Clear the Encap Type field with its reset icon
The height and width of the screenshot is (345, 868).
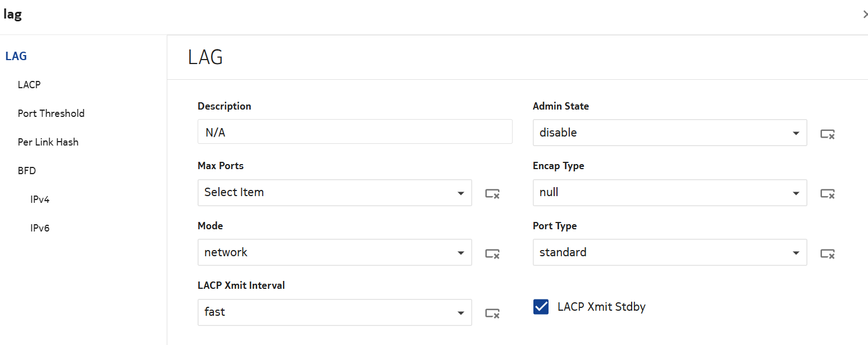[x=827, y=193]
